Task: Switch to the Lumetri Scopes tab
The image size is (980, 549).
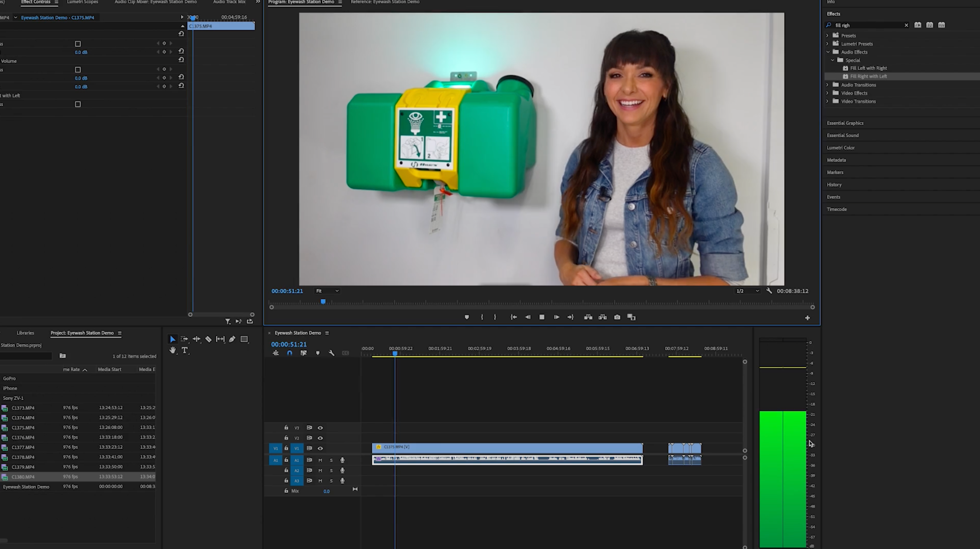Action: pyautogui.click(x=82, y=2)
